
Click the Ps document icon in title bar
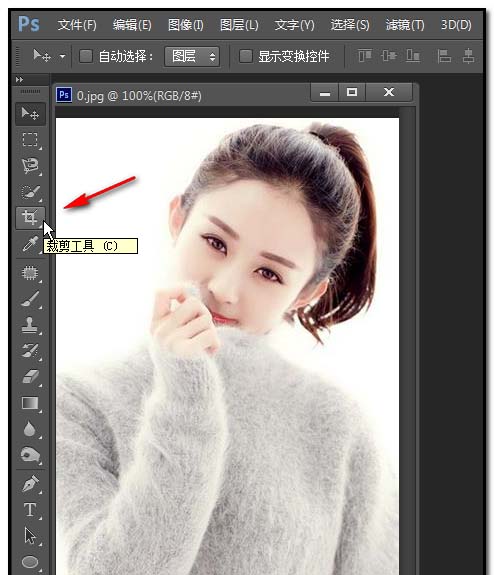(x=64, y=95)
